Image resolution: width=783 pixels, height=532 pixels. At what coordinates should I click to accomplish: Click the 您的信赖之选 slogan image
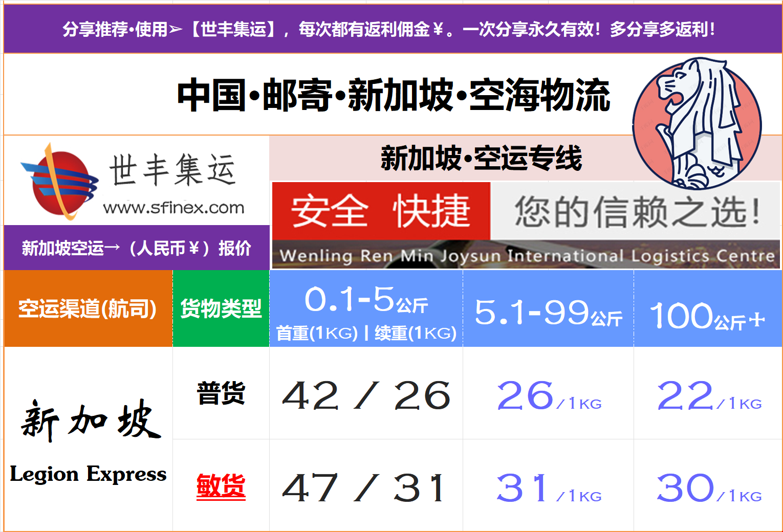pos(636,211)
